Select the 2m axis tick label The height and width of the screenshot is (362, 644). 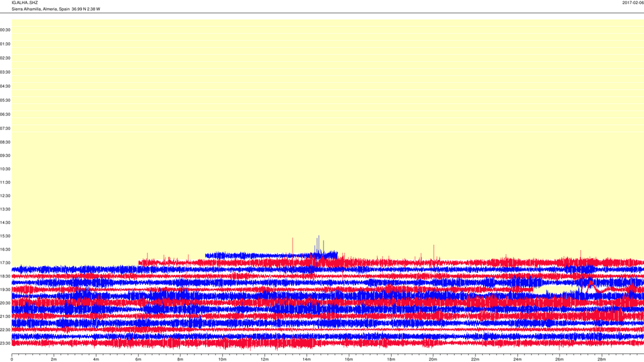click(x=54, y=359)
